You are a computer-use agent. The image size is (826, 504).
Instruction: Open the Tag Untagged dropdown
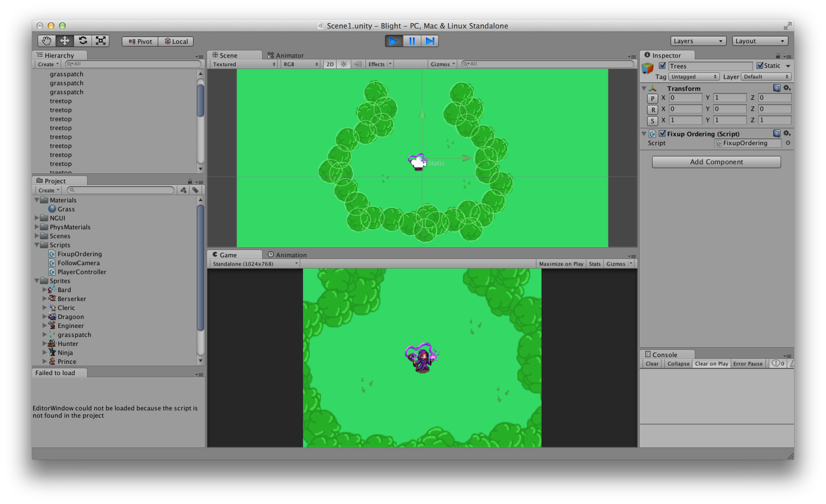pyautogui.click(x=693, y=77)
